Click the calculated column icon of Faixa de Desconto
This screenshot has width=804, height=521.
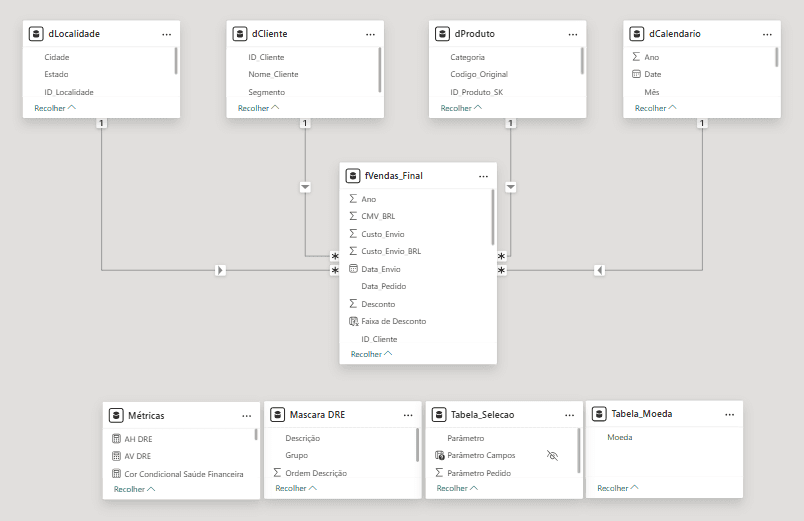[353, 321]
